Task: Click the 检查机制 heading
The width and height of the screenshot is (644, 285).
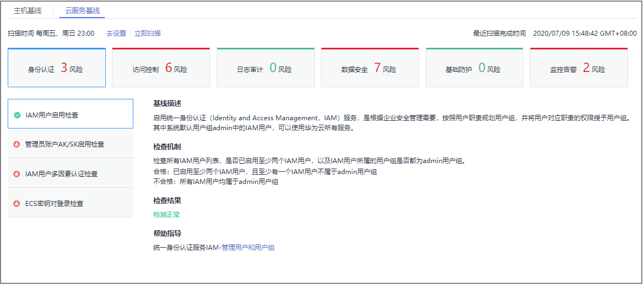Action: pyautogui.click(x=167, y=147)
